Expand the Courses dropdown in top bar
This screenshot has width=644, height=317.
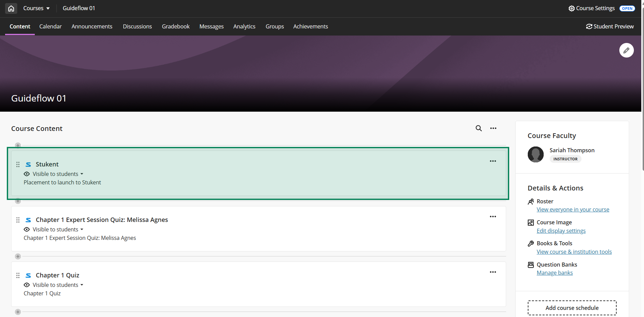pyautogui.click(x=36, y=8)
